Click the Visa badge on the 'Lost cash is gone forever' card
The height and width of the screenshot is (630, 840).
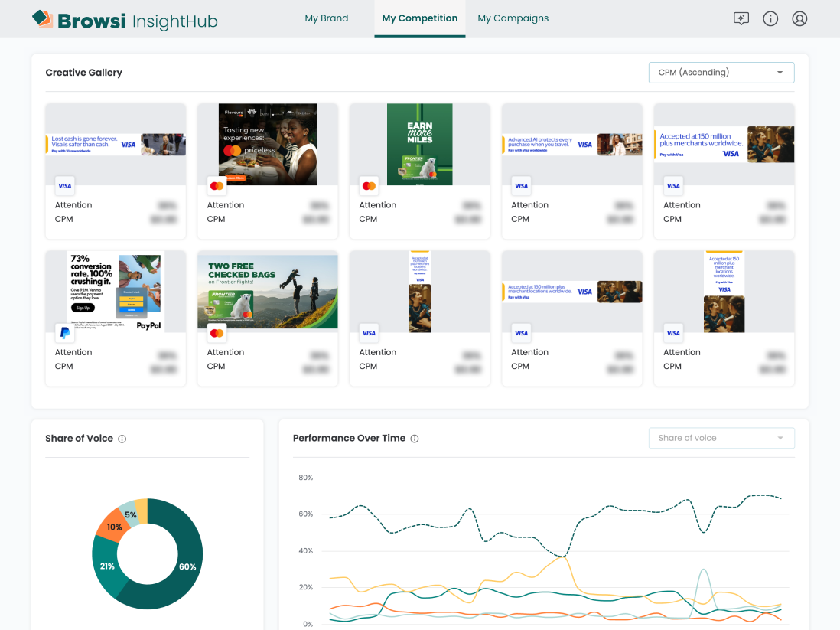point(65,186)
